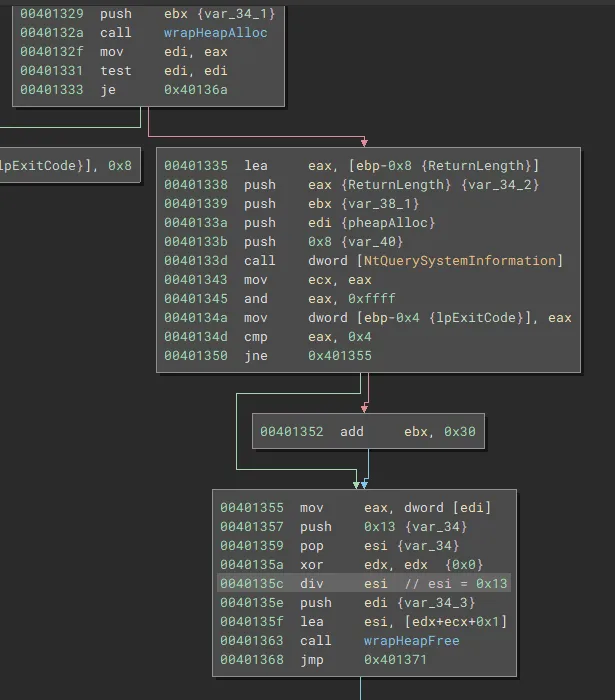
Task: Click push 0x13 {var_34} line
Action: [344, 527]
